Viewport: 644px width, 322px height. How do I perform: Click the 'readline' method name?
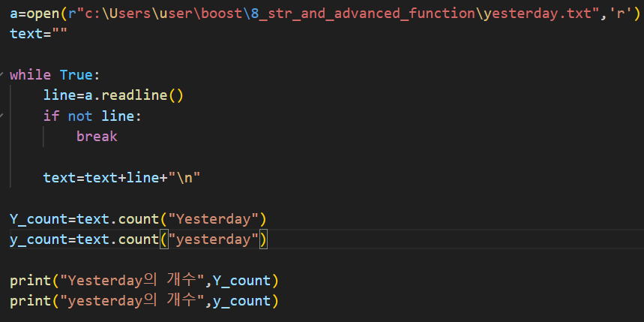[134, 95]
